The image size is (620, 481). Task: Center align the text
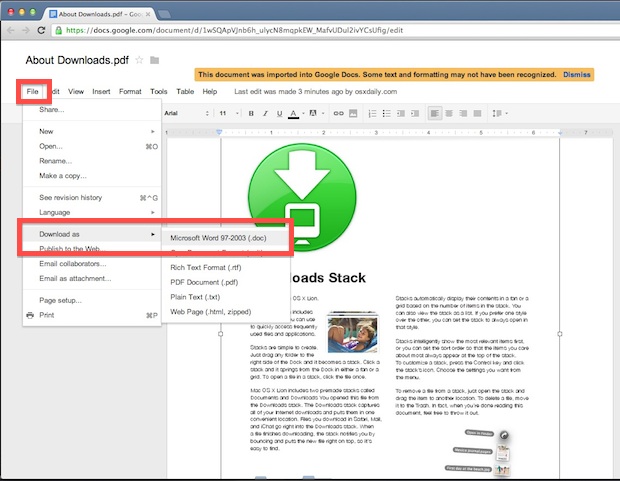click(x=449, y=114)
